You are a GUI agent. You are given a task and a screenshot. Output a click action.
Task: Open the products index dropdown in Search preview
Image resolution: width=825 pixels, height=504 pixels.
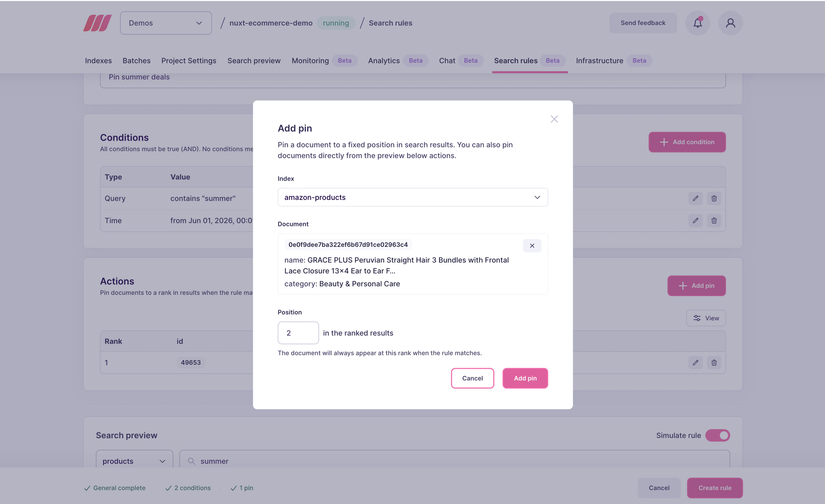coord(134,461)
